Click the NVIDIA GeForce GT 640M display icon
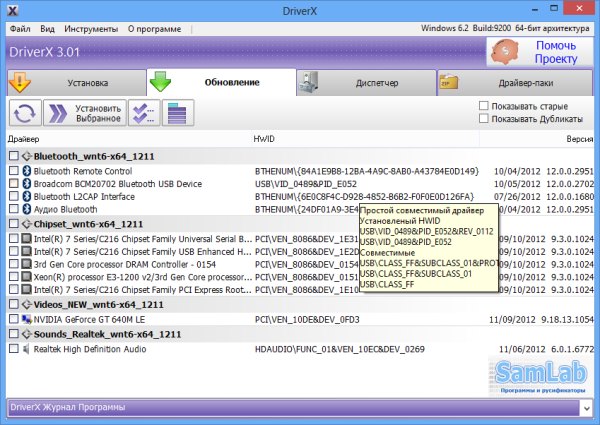Image resolution: width=600 pixels, height=425 pixels. coord(27,318)
